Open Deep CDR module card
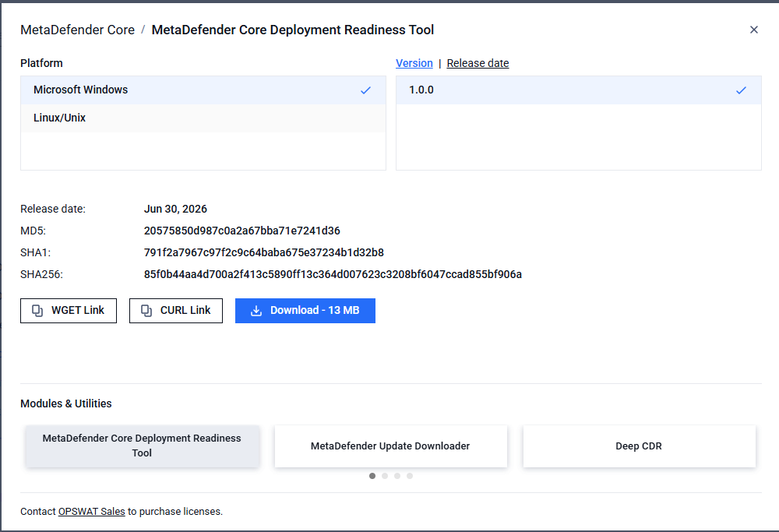The image size is (779, 532). tap(639, 446)
